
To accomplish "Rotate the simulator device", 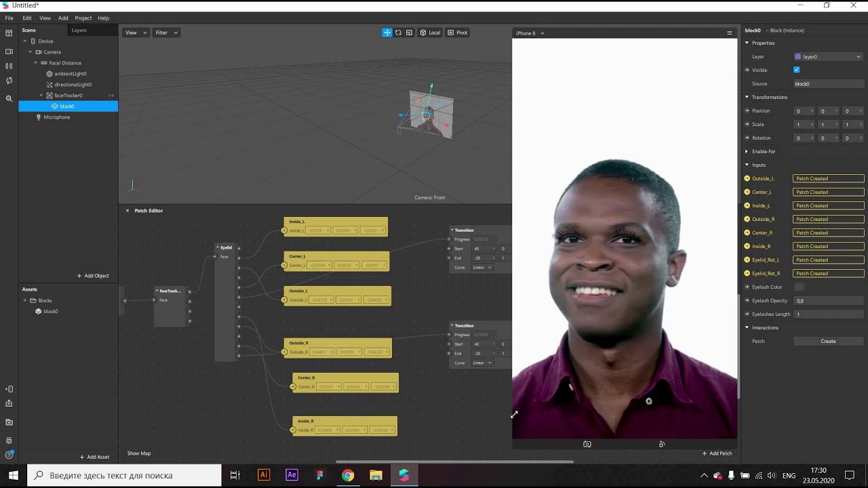I will [662, 445].
